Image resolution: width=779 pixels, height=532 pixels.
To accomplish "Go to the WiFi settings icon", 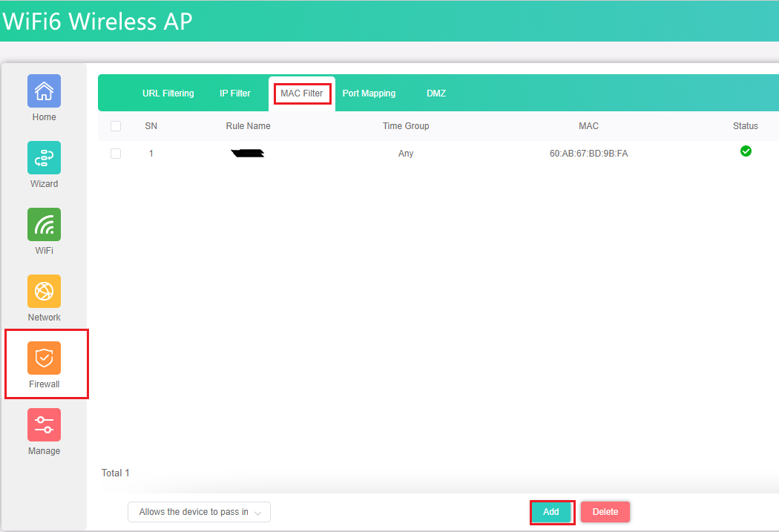I will tap(44, 225).
